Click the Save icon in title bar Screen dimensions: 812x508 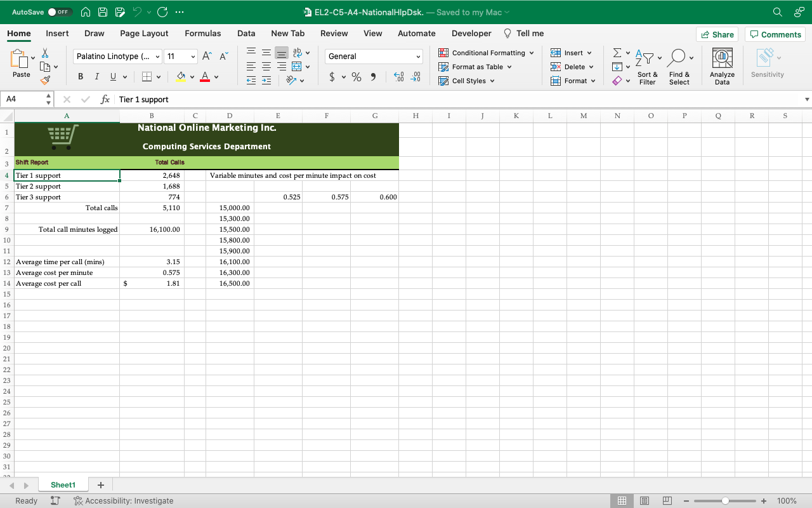102,12
